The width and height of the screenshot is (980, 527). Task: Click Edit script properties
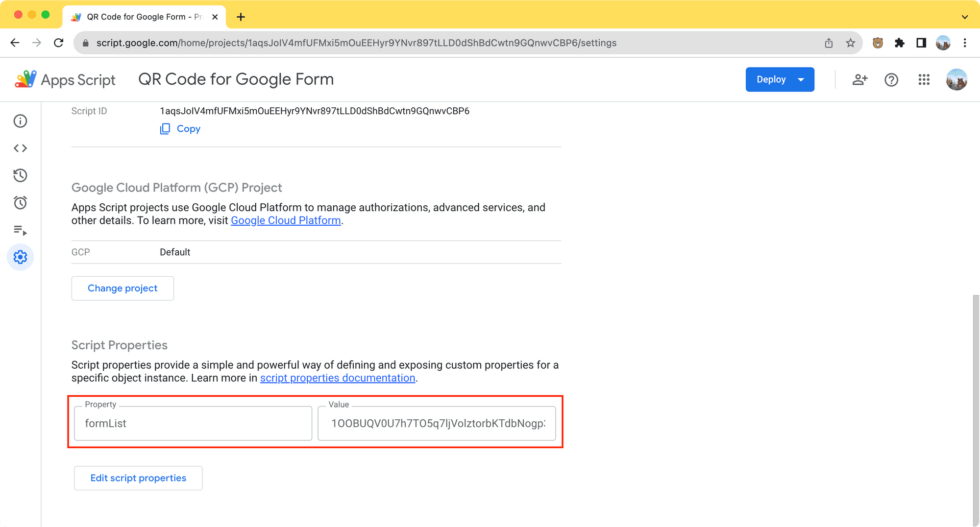point(138,478)
